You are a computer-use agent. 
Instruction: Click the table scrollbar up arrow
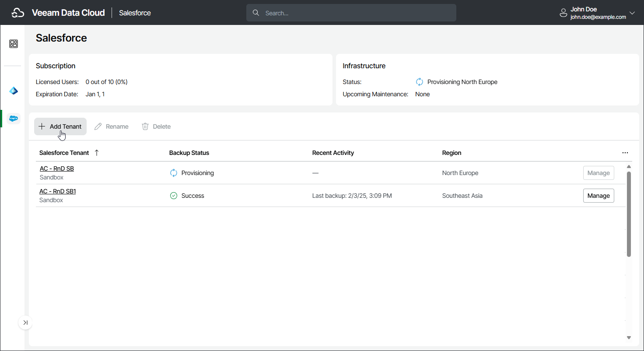point(629,167)
